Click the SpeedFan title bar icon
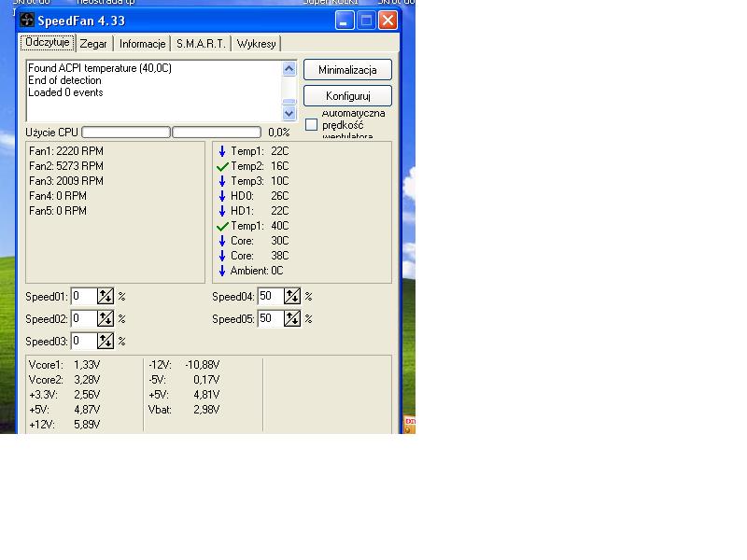The height and width of the screenshot is (560, 747). click(x=27, y=20)
